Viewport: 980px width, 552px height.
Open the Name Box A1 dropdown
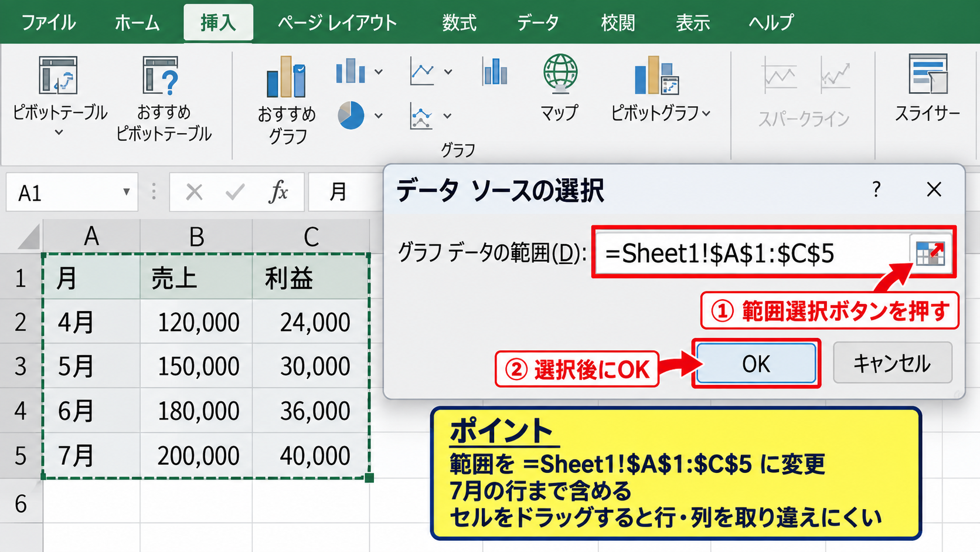126,192
